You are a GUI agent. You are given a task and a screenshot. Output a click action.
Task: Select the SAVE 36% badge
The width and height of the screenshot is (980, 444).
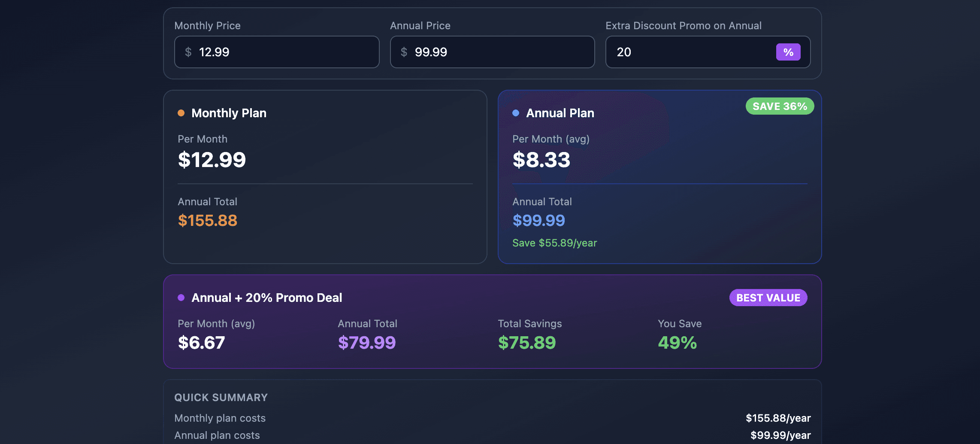point(779,106)
